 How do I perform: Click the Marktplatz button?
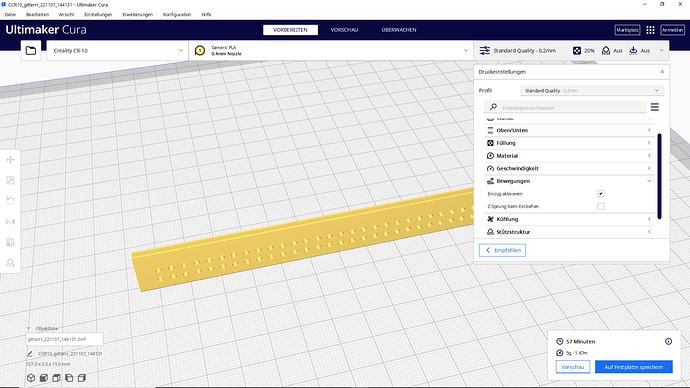coord(627,30)
